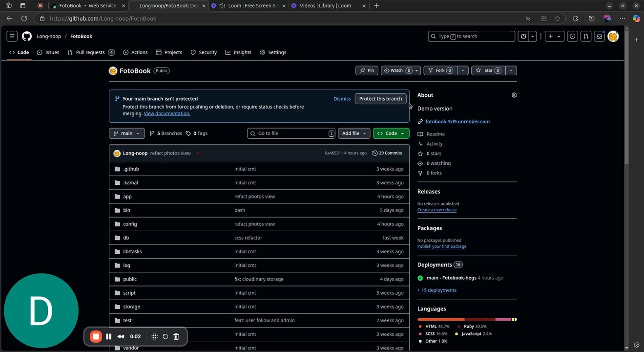This screenshot has height=352, width=644.
Task: Open the Create new plus dropdown
Action: 555,36
